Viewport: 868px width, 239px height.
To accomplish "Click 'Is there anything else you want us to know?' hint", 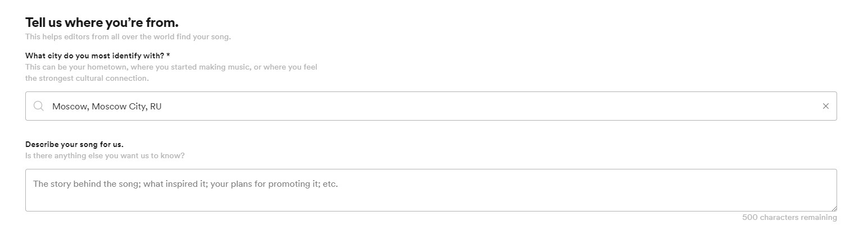I will tap(104, 155).
